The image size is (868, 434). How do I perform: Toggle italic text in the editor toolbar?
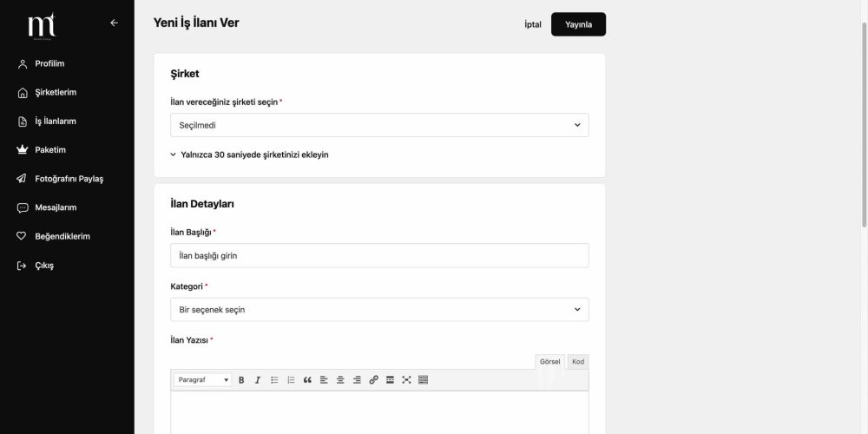[x=258, y=380]
